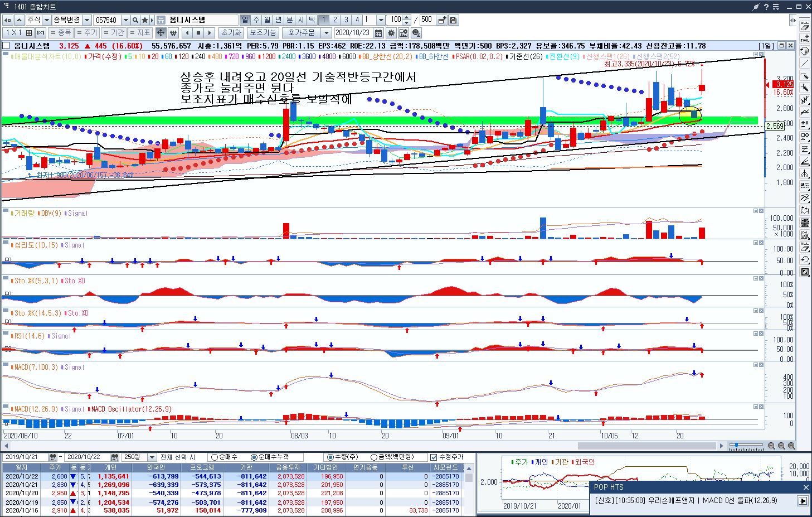Viewport: 812px width, 517px height.
Task: Switch to the 월 monthly period tab
Action: tap(268, 20)
